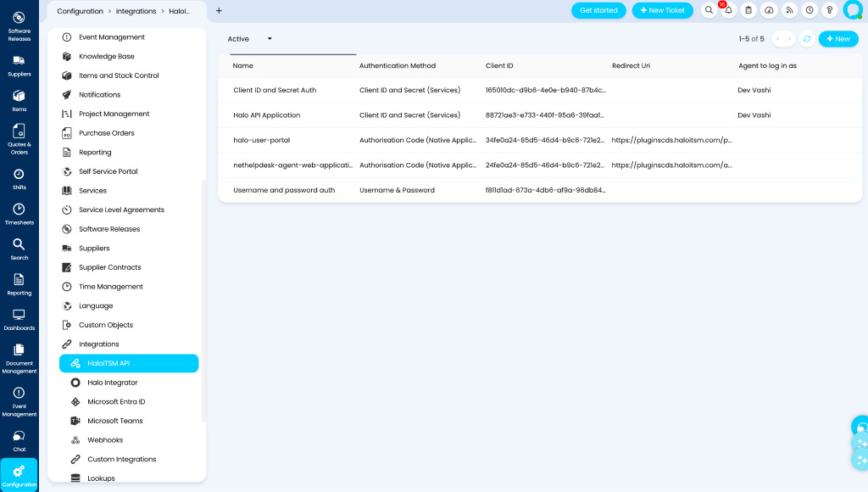This screenshot has height=492, width=868.
Task: Open Event Management in the left navigation bar
Action: pos(19,402)
